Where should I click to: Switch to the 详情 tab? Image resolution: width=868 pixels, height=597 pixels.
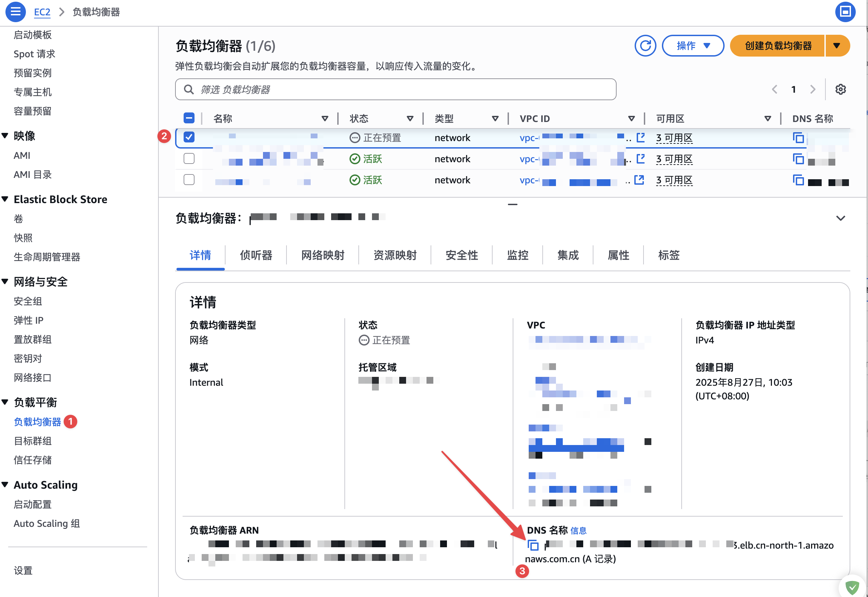[200, 255]
